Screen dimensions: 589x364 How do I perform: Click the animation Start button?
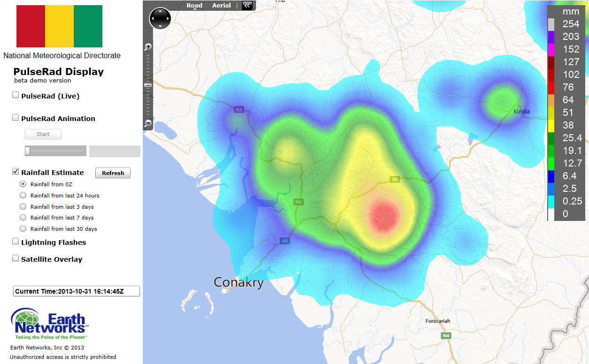pos(43,134)
